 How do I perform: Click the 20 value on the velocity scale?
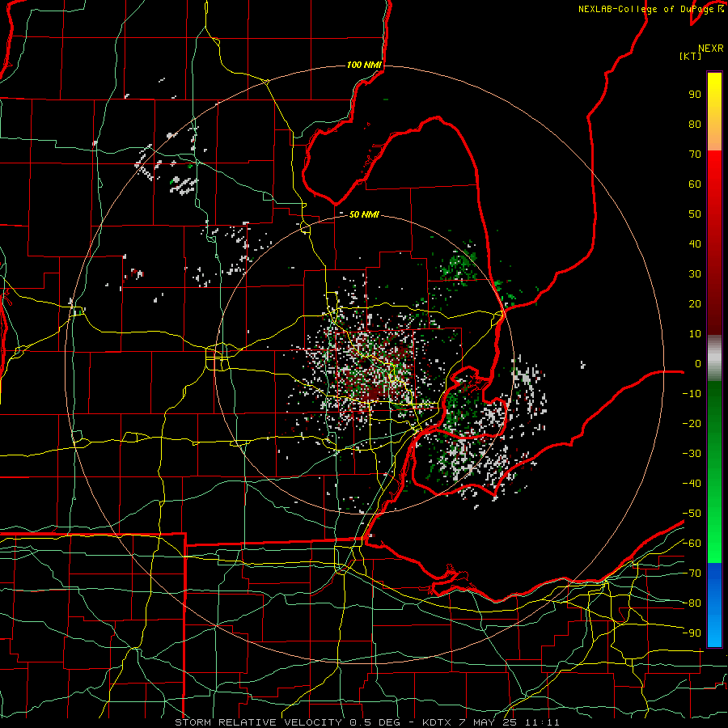695,303
